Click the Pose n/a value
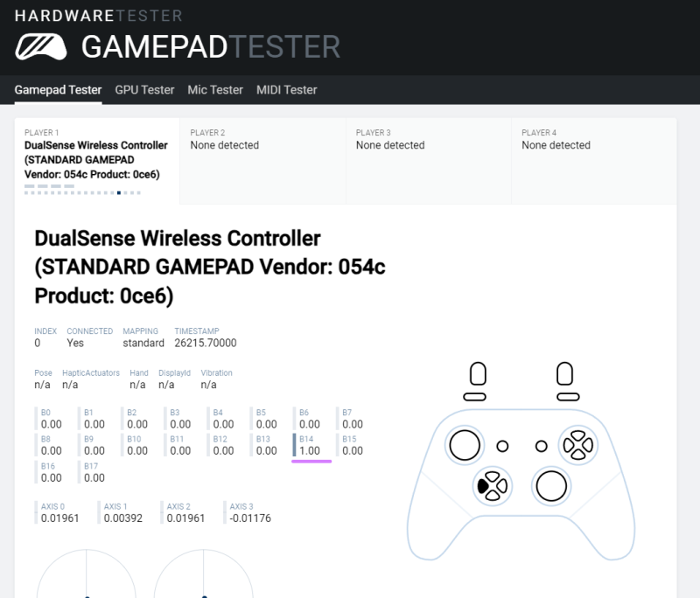This screenshot has height=598, width=700. click(42, 385)
